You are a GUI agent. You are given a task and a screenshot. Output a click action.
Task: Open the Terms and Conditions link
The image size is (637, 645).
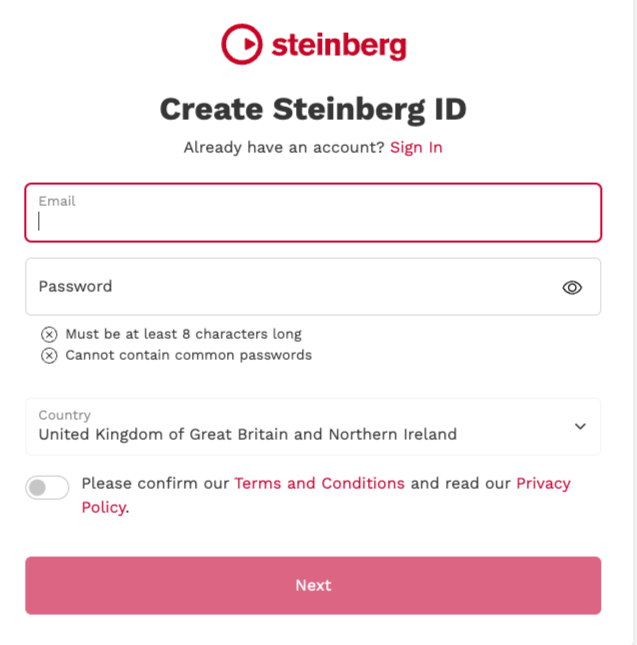point(319,483)
